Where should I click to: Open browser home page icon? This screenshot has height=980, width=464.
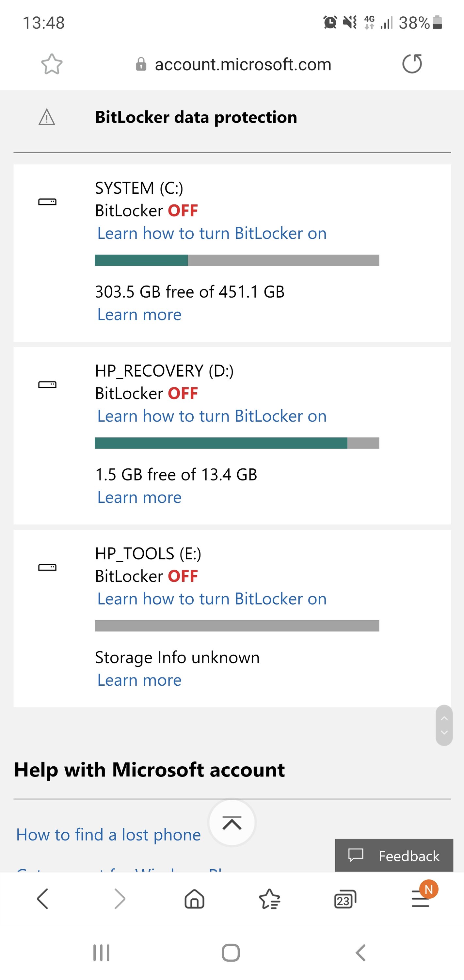click(x=194, y=899)
